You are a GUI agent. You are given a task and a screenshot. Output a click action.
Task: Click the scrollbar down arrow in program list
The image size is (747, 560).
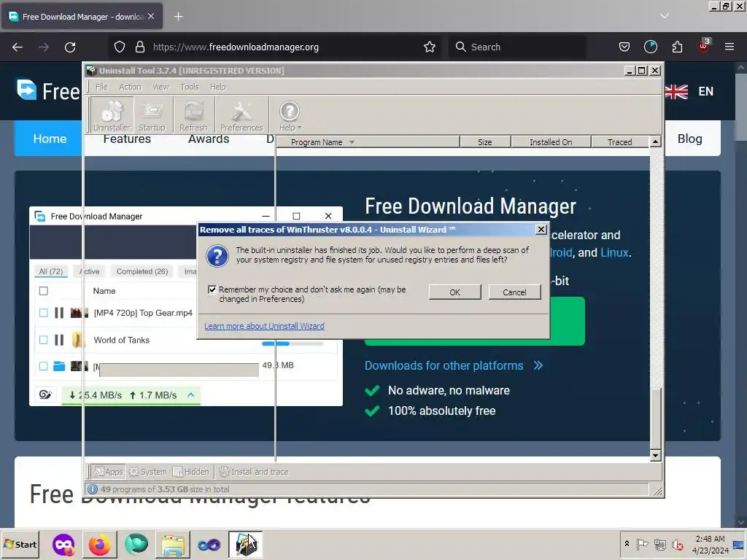coord(656,456)
